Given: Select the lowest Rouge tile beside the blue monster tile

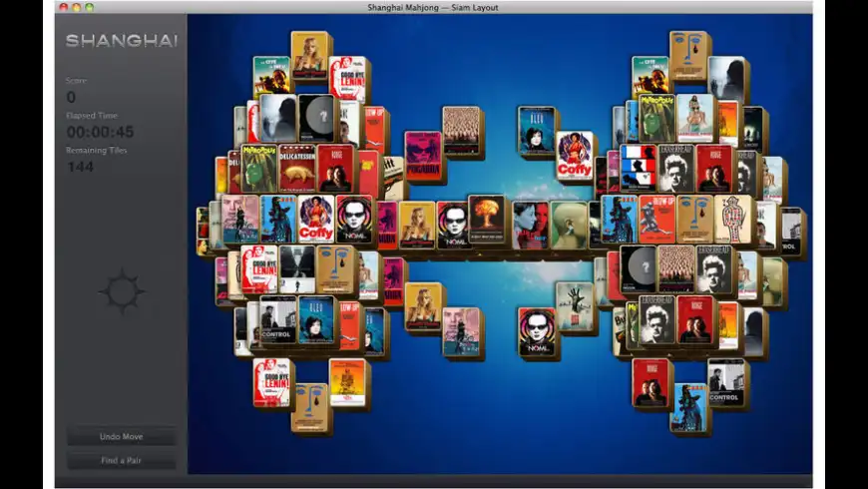Looking at the screenshot, I should (x=651, y=382).
